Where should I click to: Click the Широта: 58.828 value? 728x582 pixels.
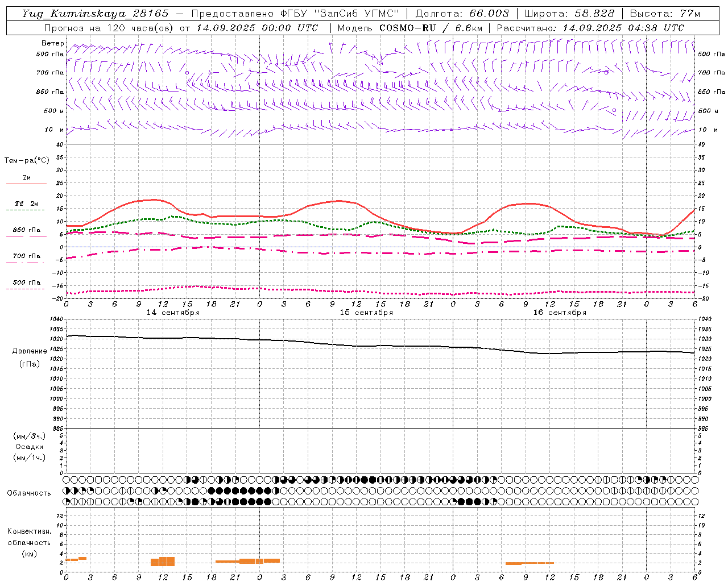569,14
